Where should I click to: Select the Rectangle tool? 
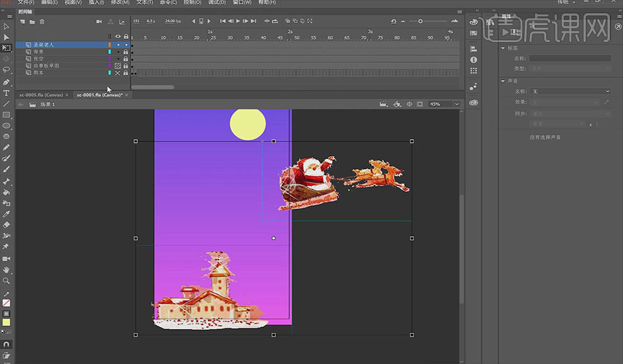click(x=6, y=114)
